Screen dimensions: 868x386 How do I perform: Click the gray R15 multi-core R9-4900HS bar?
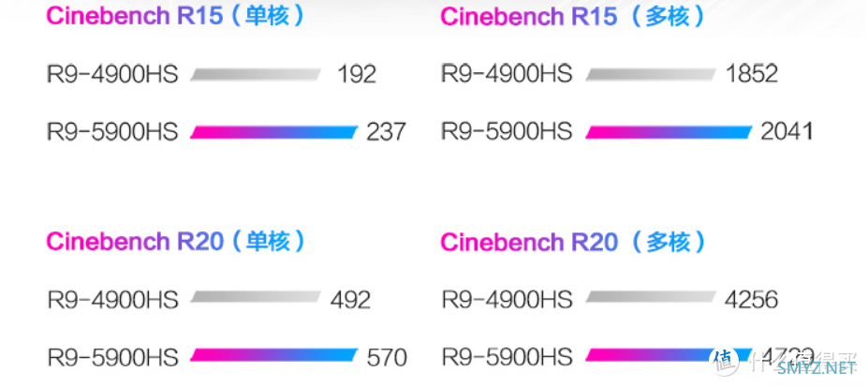pos(651,75)
